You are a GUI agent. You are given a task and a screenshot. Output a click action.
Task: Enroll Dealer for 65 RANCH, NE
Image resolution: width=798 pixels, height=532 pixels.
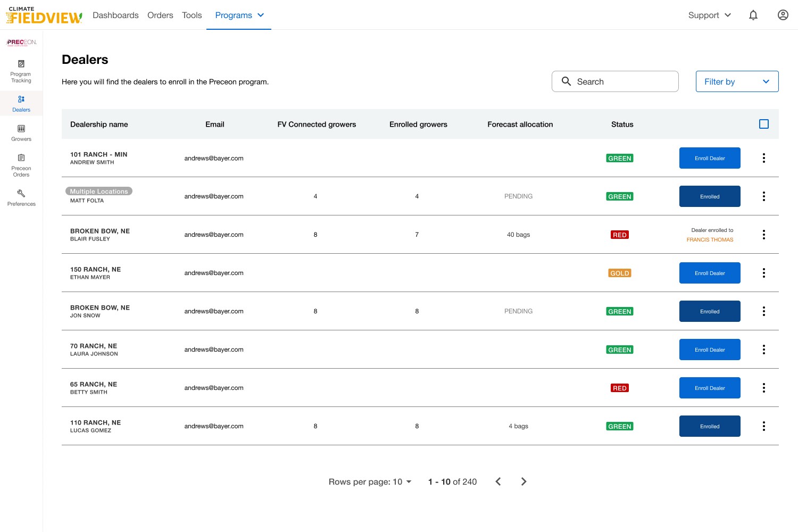click(x=710, y=388)
